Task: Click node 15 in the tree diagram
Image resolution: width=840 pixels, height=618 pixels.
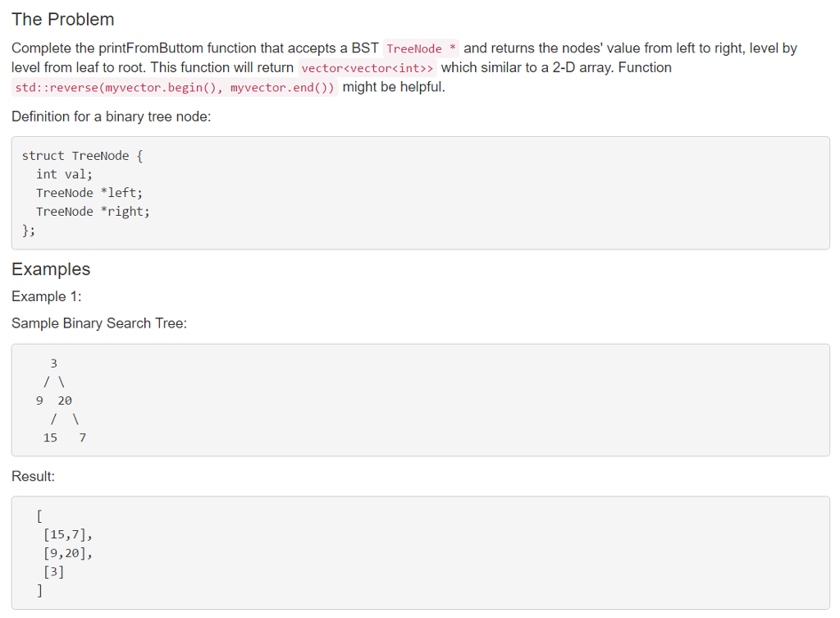Action: click(x=50, y=438)
